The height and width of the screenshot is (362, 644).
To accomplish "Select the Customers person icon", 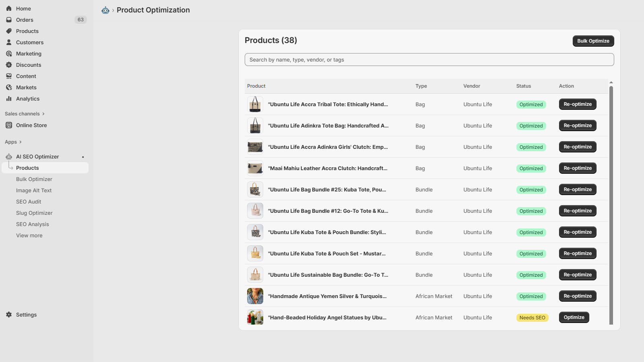I will click(x=8, y=42).
